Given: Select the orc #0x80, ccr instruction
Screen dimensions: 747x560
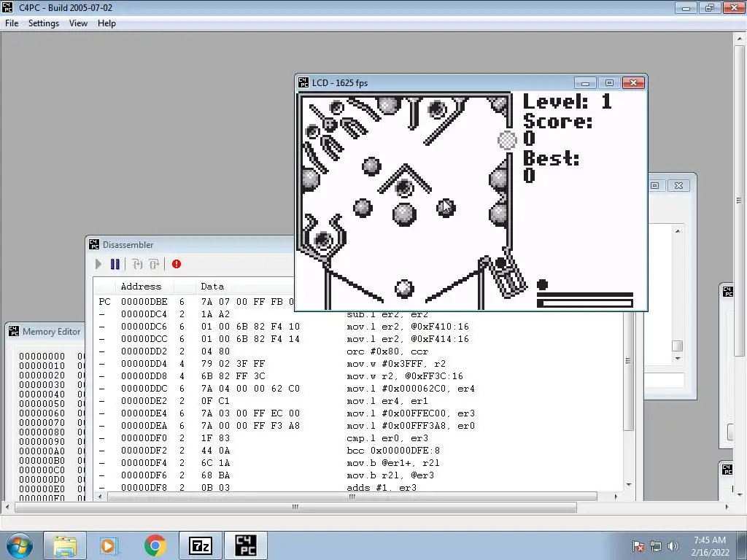Looking at the screenshot, I should (387, 351).
